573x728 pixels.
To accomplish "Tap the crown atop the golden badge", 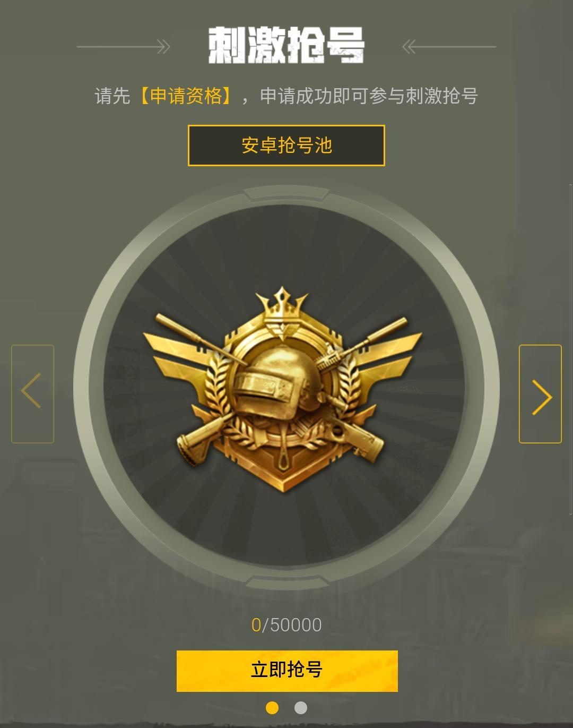I will [x=282, y=307].
